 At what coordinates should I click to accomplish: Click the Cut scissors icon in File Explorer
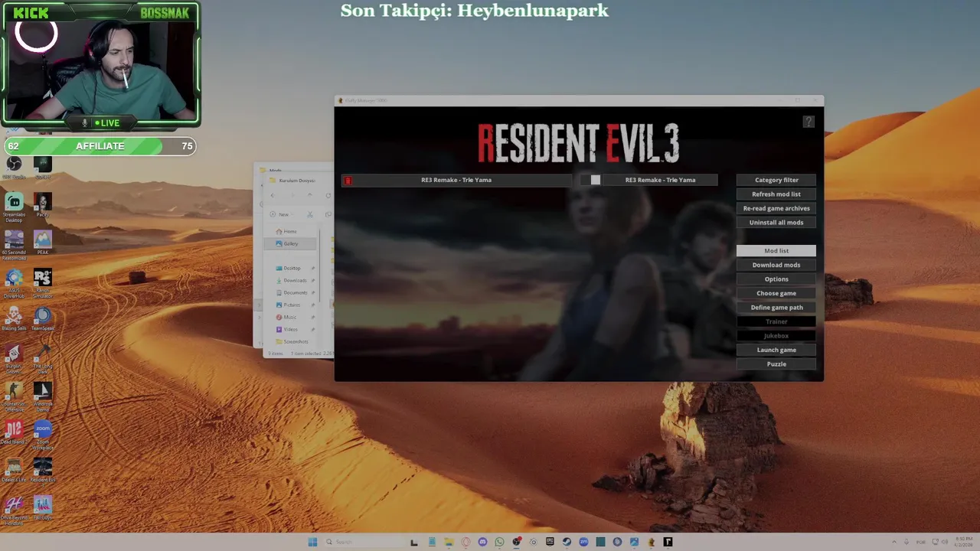(x=310, y=214)
